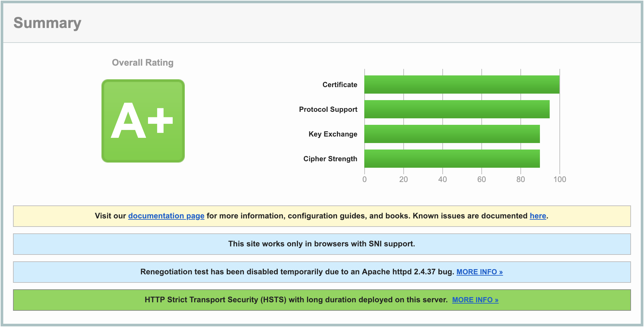Click the SNI support notice text

322,244
